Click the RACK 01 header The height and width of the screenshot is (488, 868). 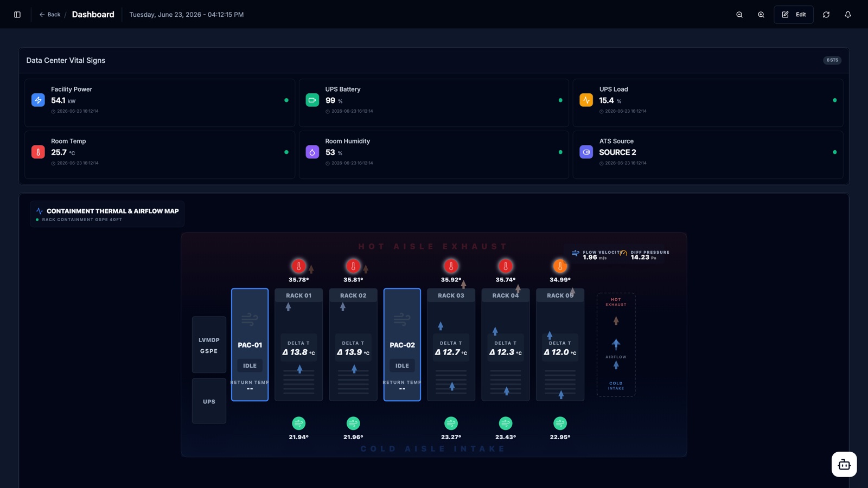tap(299, 296)
